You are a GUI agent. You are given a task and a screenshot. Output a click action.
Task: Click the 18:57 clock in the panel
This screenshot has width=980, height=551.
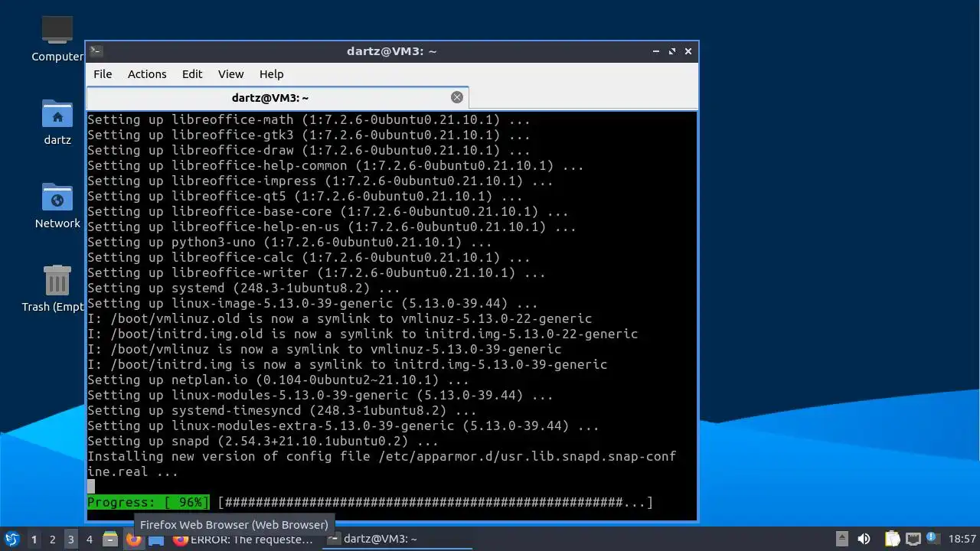click(x=962, y=539)
